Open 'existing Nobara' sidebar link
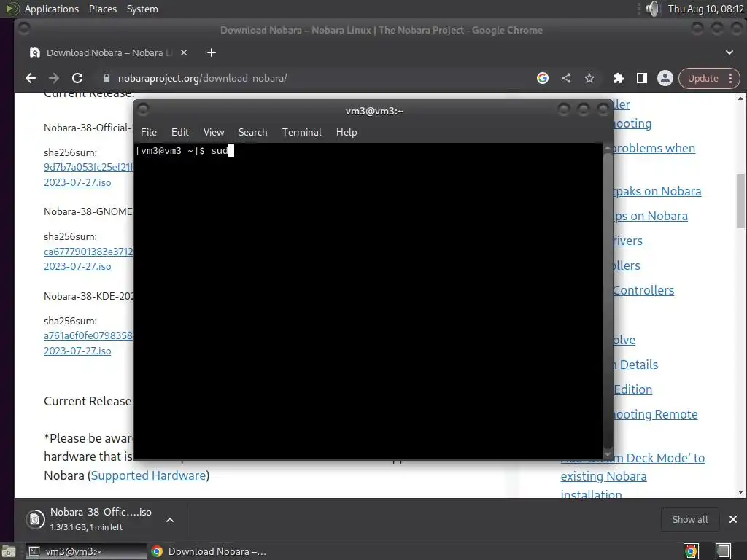747x560 pixels. pyautogui.click(x=603, y=477)
